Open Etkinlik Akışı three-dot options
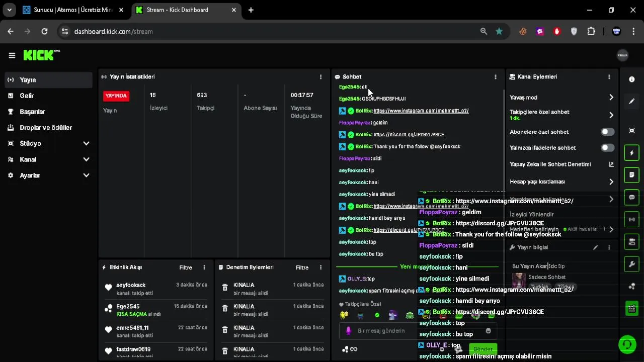 (x=204, y=267)
